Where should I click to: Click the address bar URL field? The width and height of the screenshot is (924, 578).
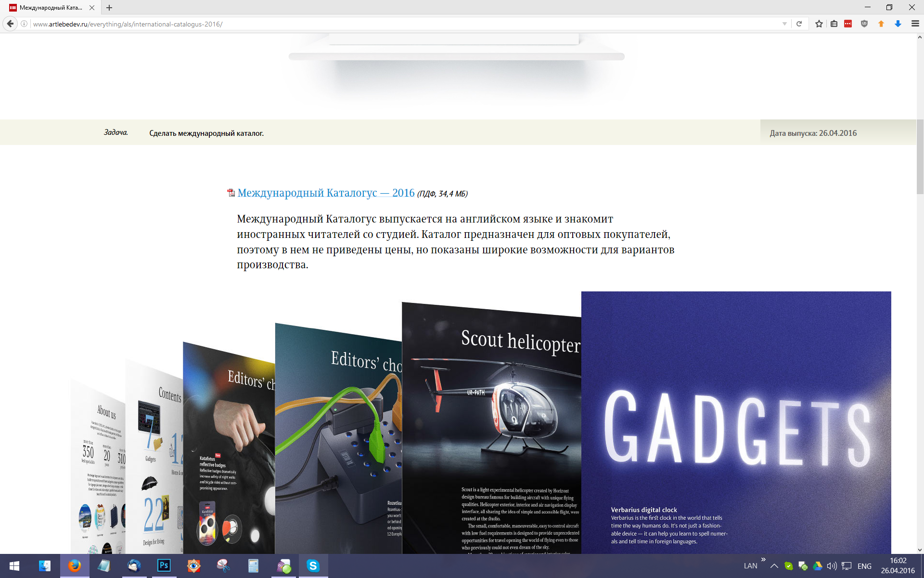[x=404, y=24]
